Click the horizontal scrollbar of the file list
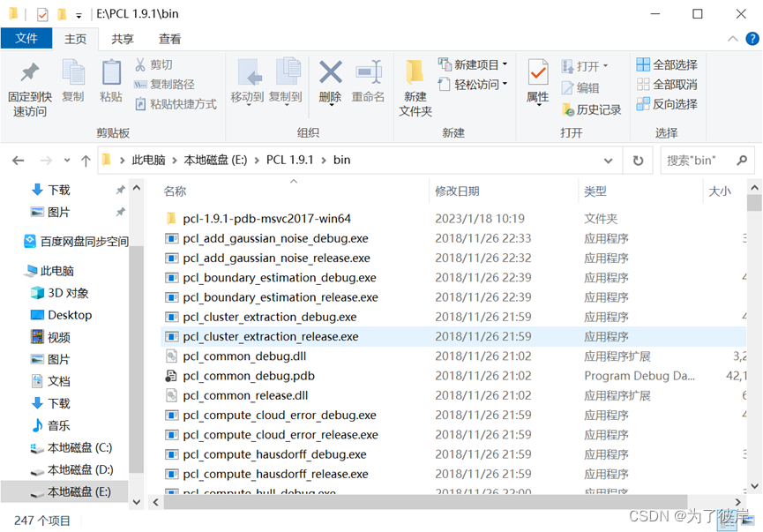 pos(425,502)
